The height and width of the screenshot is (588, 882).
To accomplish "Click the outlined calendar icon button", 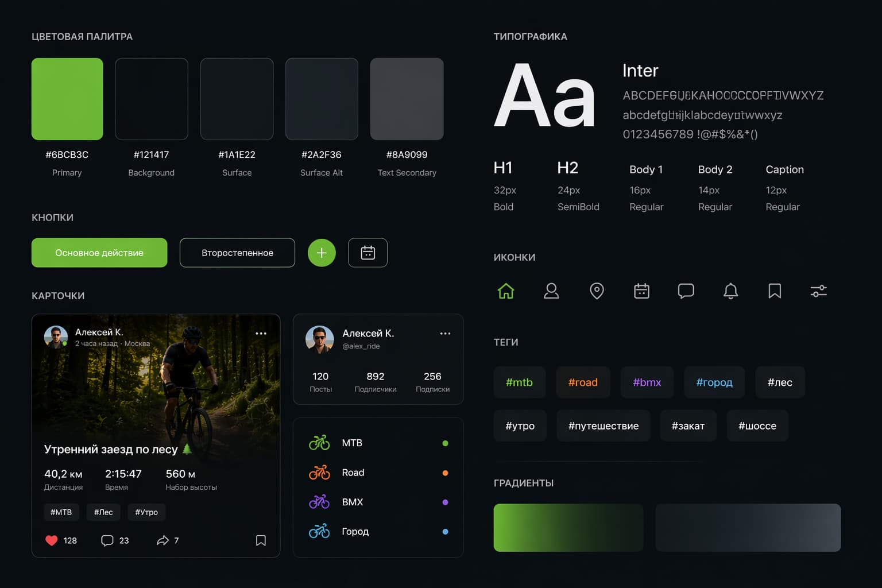I will coord(367,253).
